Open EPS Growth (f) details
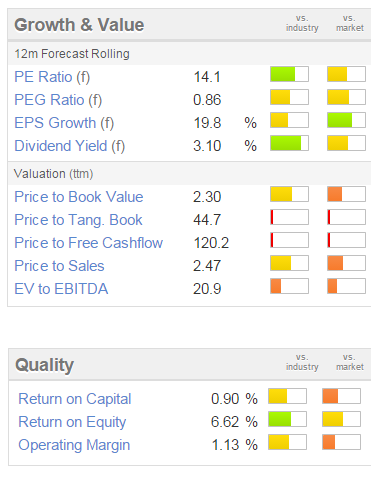The height and width of the screenshot is (477, 371). tap(64, 123)
